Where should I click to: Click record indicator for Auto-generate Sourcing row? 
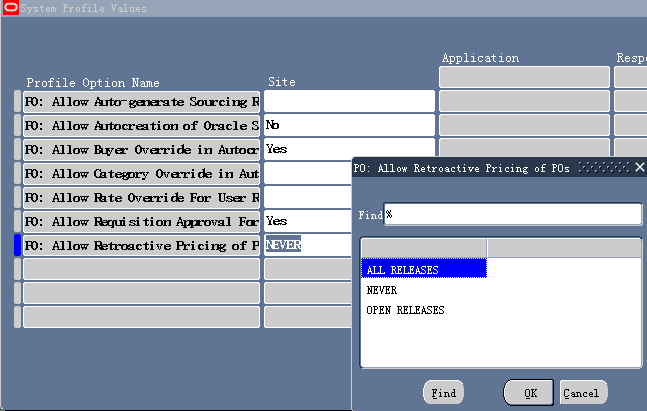17,102
